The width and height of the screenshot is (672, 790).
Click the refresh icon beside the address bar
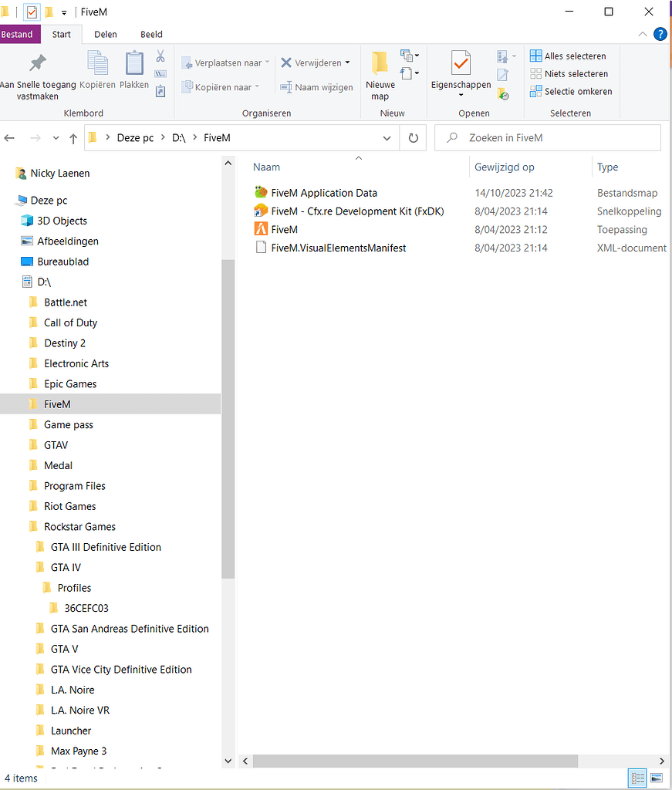(414, 137)
